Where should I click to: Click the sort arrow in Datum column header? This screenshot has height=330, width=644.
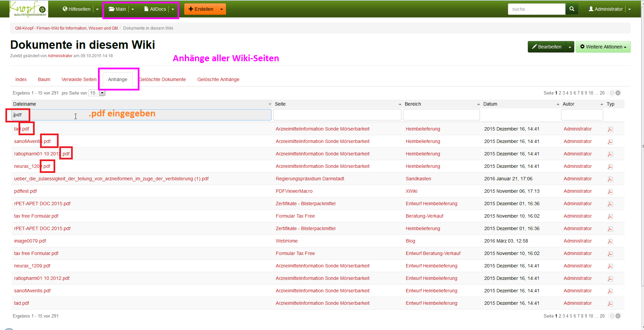click(x=558, y=104)
